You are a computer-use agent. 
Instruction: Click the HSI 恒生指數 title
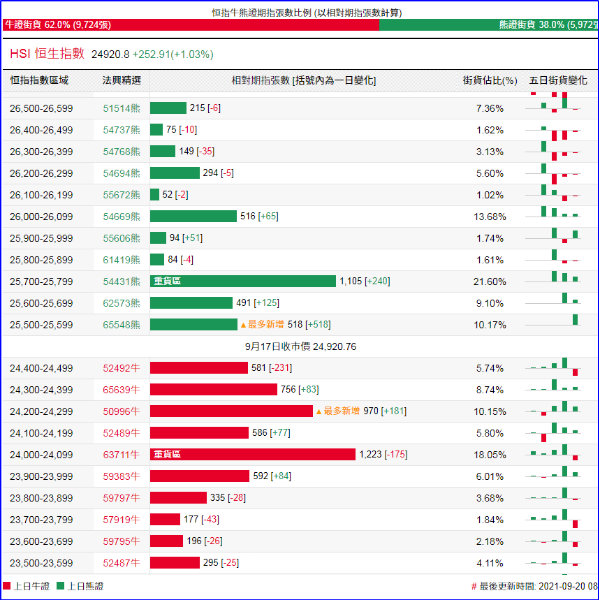(47, 54)
